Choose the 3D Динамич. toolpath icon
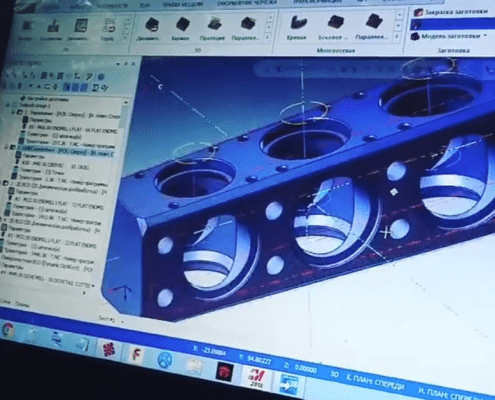This screenshot has height=400, width=495. 150,29
